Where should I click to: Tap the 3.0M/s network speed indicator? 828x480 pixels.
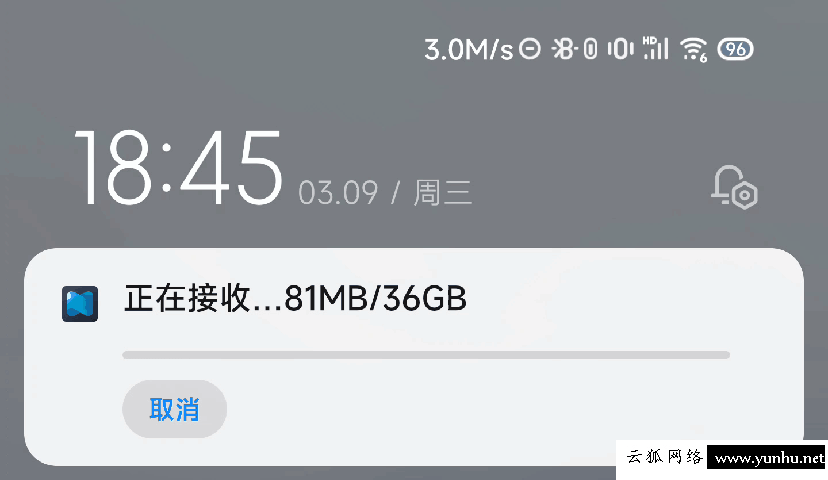click(x=468, y=50)
